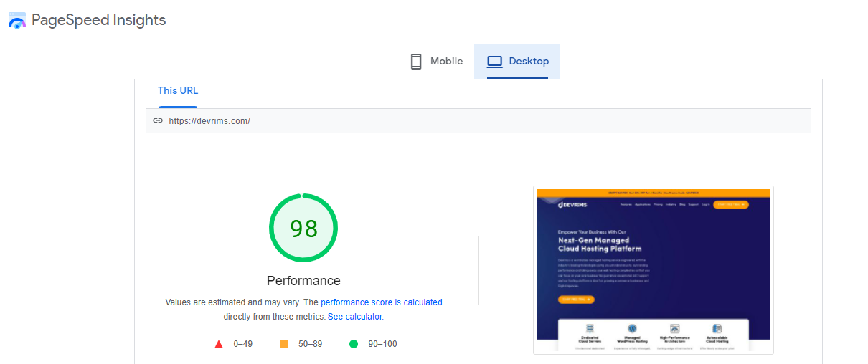Switch to the Mobile tab label

(x=446, y=62)
